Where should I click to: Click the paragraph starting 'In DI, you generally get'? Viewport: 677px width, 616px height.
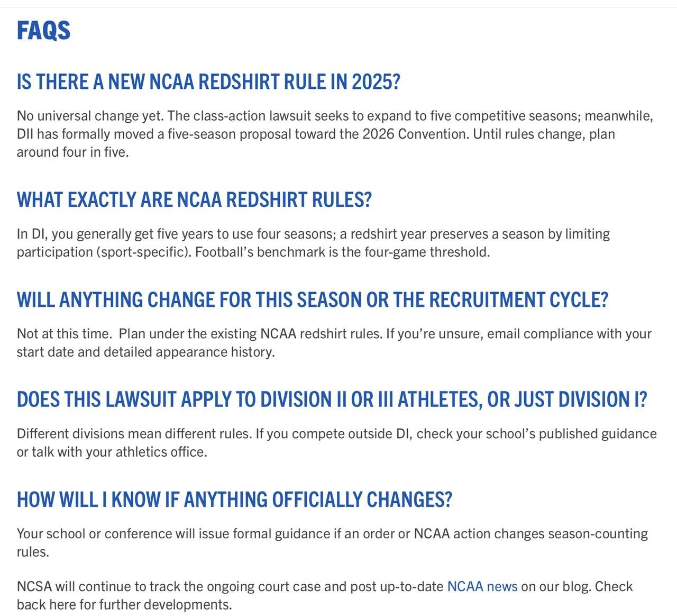313,243
